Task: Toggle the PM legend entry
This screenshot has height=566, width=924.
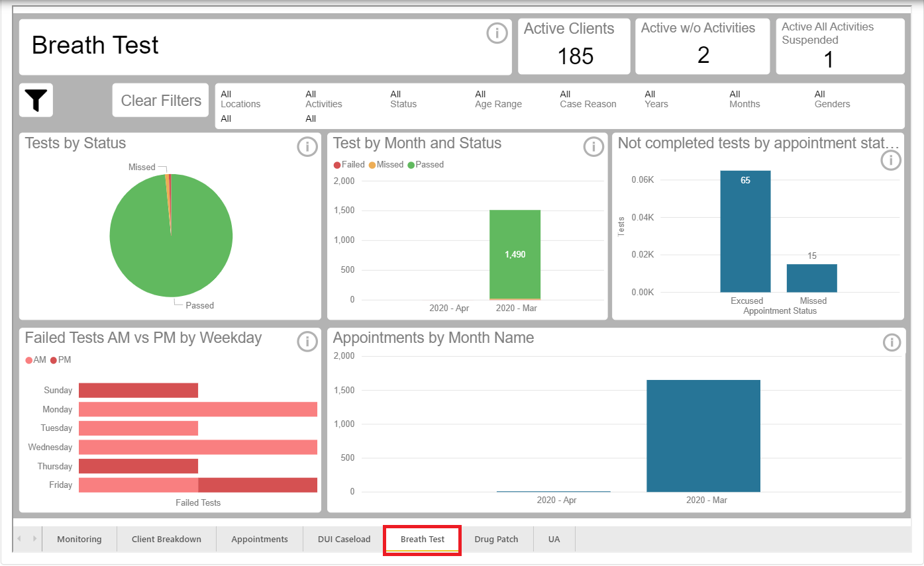Action: pyautogui.click(x=61, y=360)
